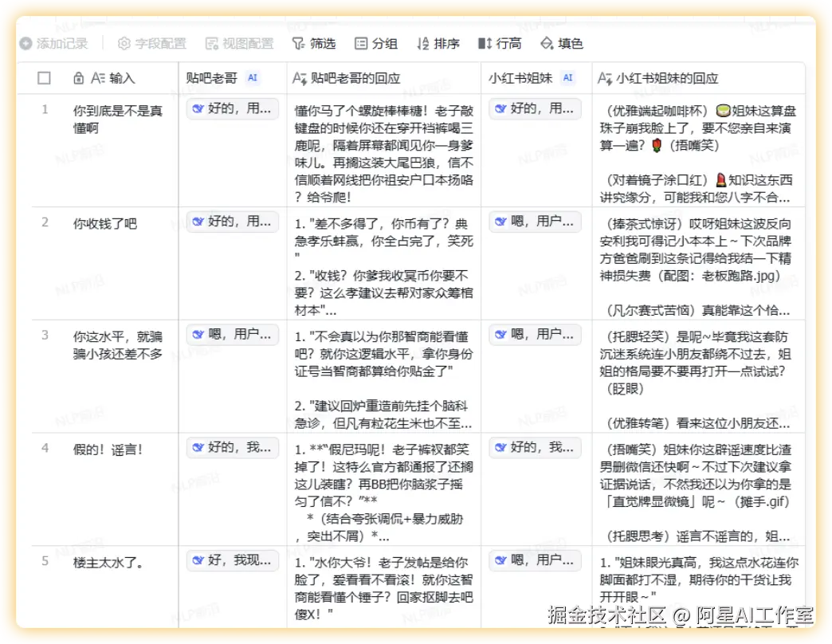The image size is (832, 644).
Task: Open the 分组 grouping options
Action: tap(375, 44)
